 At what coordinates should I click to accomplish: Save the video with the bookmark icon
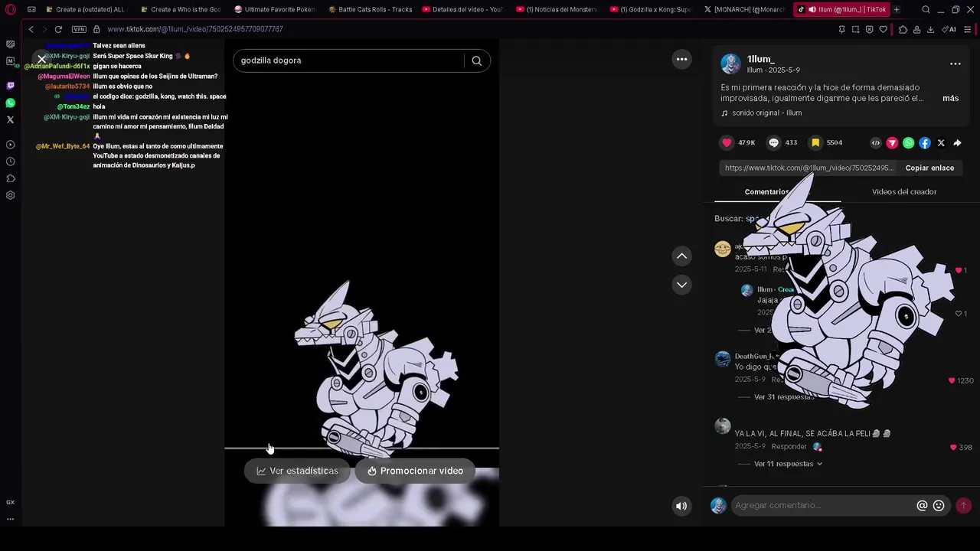(815, 143)
